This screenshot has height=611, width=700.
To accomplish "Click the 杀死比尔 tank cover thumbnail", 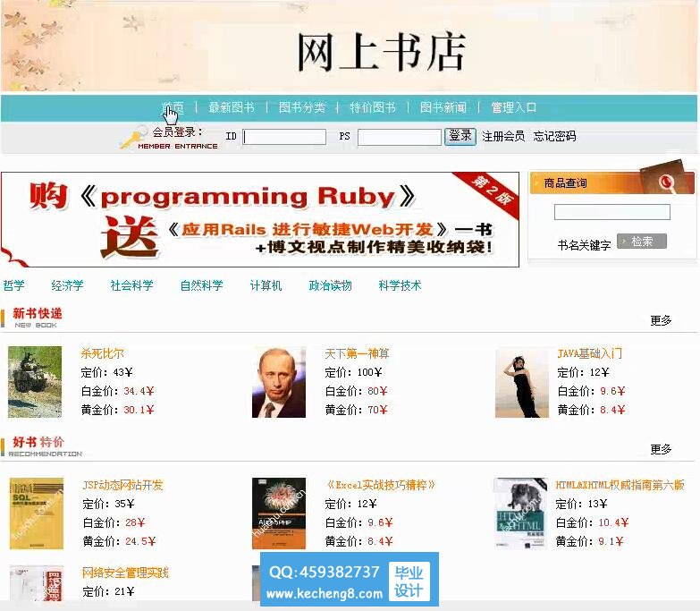I will tap(35, 382).
